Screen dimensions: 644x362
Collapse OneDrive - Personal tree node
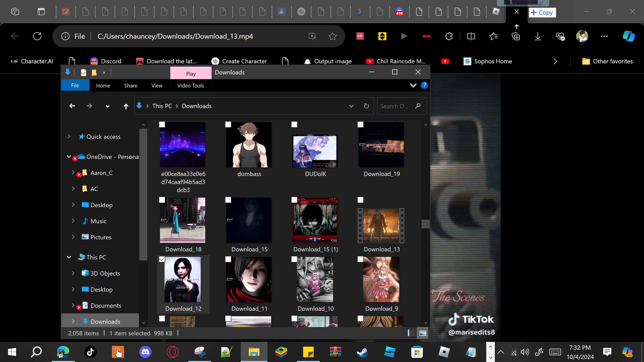coord(69,157)
